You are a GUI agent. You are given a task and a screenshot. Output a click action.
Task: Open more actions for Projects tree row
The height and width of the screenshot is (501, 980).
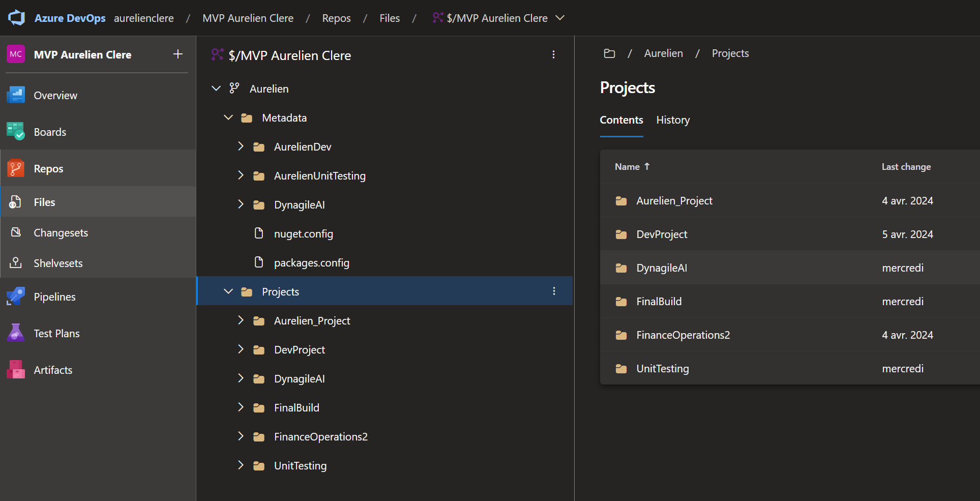pos(554,291)
